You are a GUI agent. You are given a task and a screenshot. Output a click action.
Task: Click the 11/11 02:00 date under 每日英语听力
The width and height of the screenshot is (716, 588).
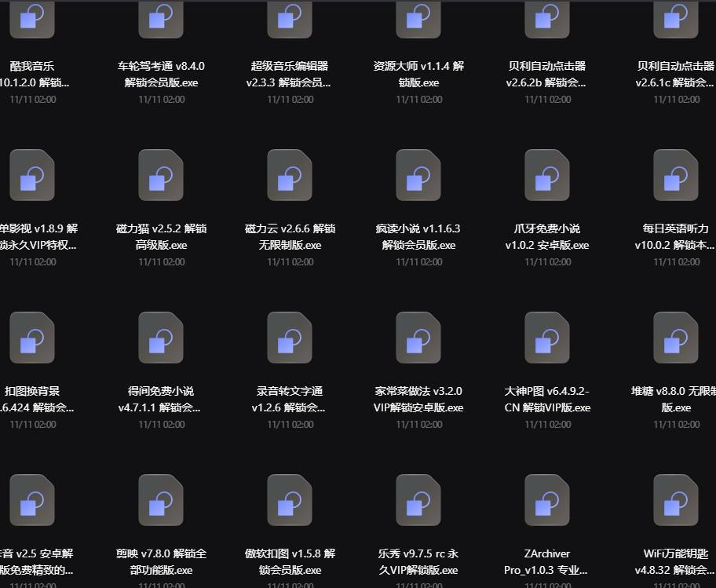coord(677,262)
